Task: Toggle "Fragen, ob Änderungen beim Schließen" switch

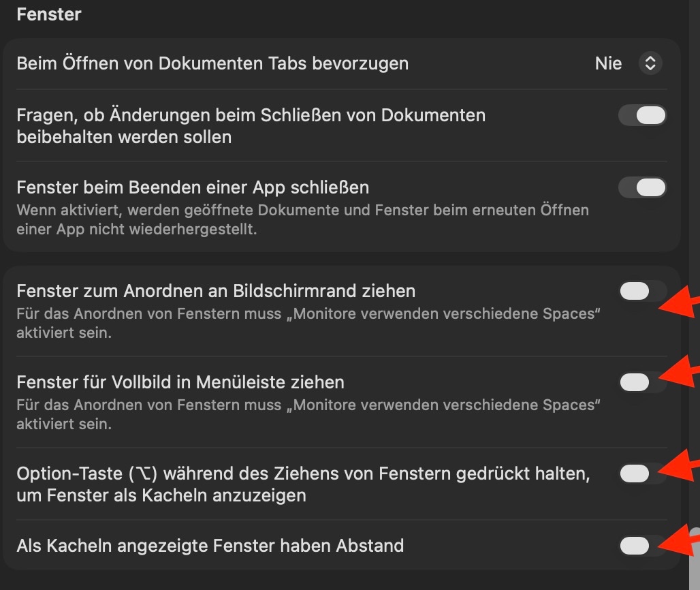Action: 642,115
